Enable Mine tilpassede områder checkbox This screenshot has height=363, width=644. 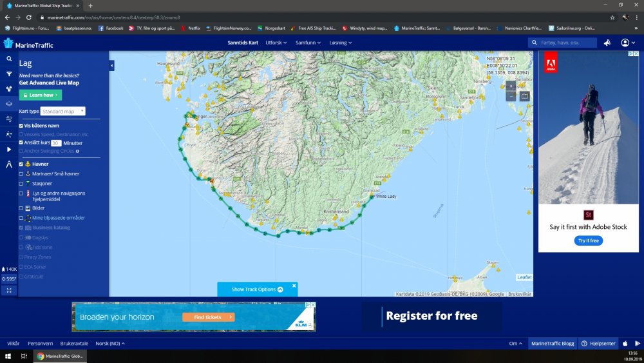(x=21, y=219)
